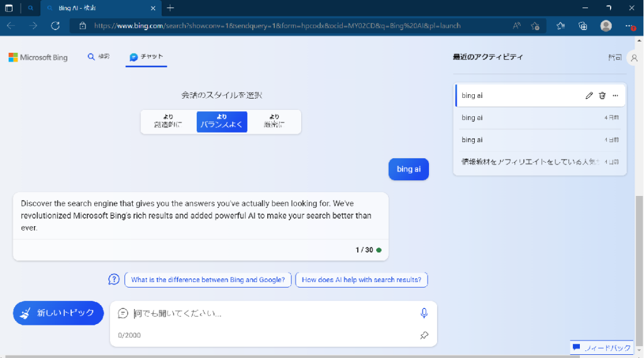The image size is (644, 358).
Task: Click the link beside 最近のアクティビティ heading
Action: 615,57
